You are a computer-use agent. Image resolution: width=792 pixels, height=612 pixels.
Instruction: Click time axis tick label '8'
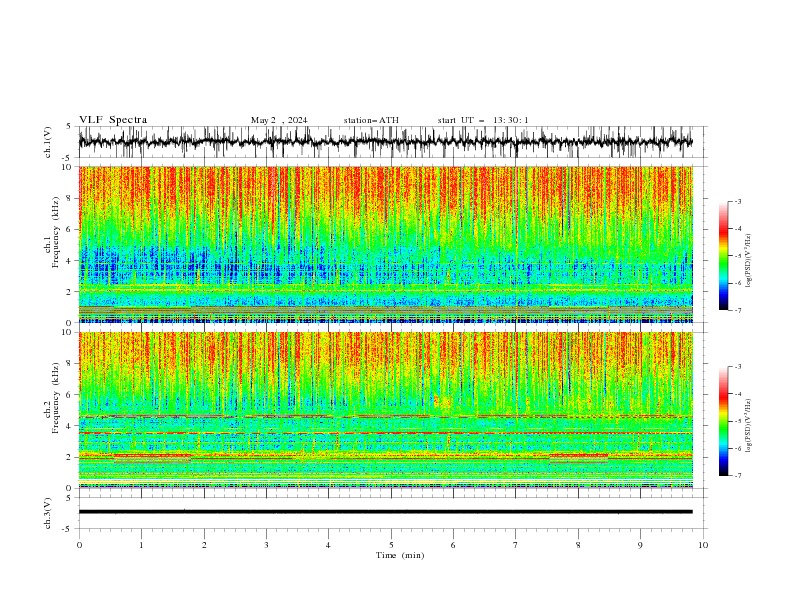(578, 545)
